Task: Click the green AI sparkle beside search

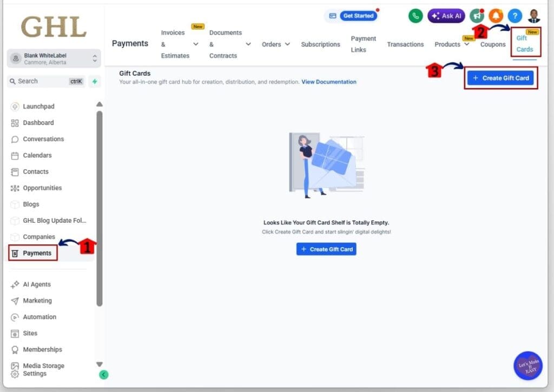Action: click(x=94, y=81)
